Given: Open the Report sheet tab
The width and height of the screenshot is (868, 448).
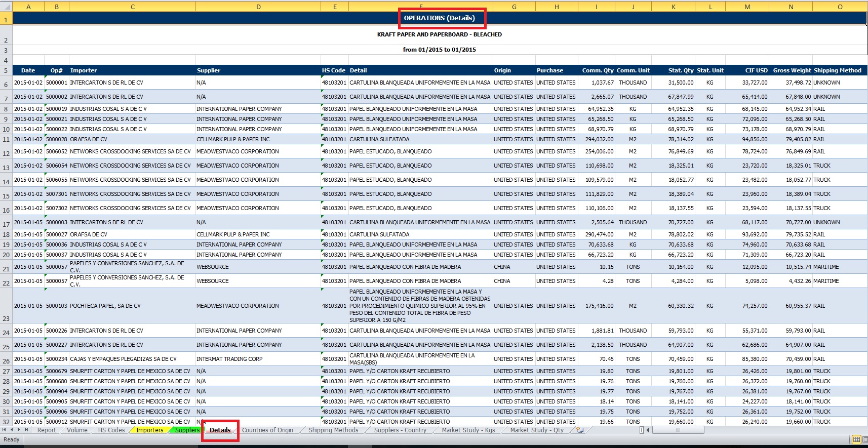Looking at the screenshot, I should (47, 430).
